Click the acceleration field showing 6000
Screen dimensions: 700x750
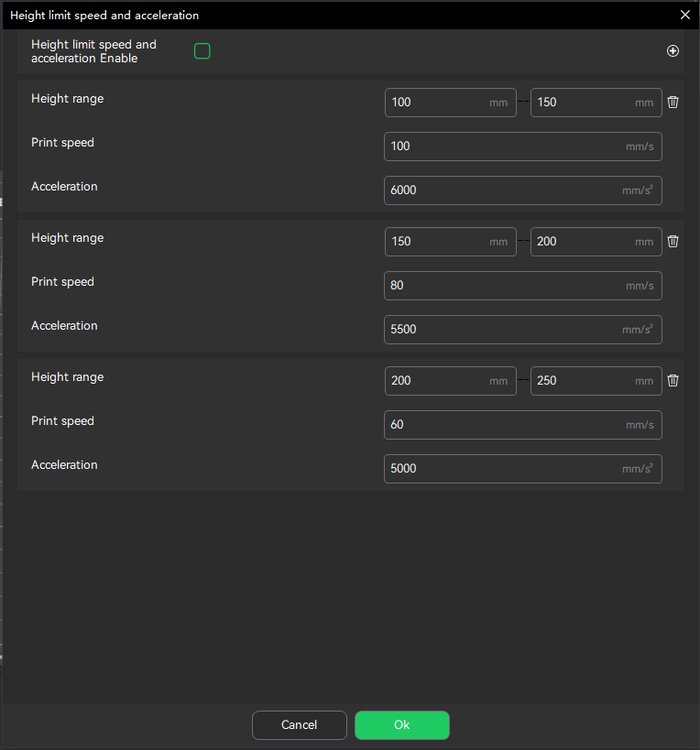click(504, 190)
